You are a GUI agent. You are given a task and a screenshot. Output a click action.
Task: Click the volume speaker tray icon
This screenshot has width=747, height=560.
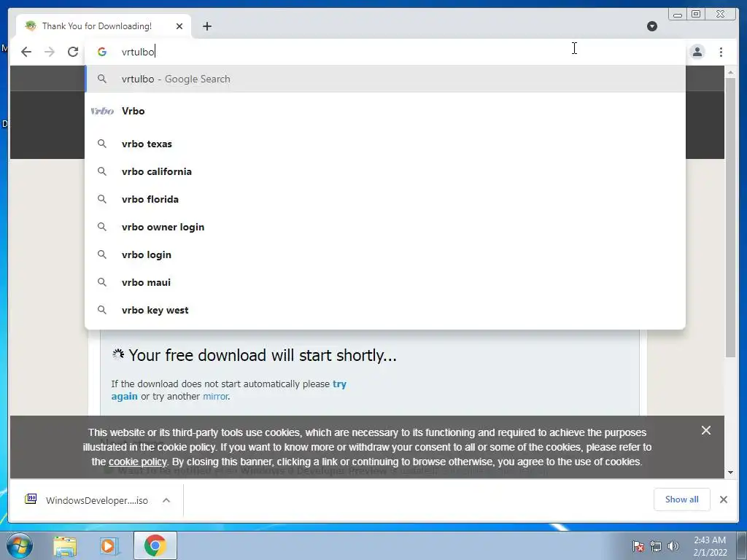click(673, 546)
